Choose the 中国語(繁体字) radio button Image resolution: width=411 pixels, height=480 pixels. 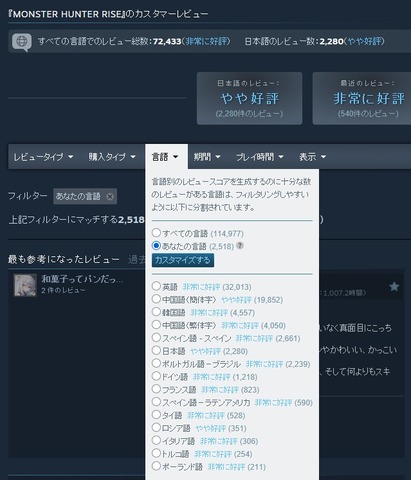(x=156, y=324)
